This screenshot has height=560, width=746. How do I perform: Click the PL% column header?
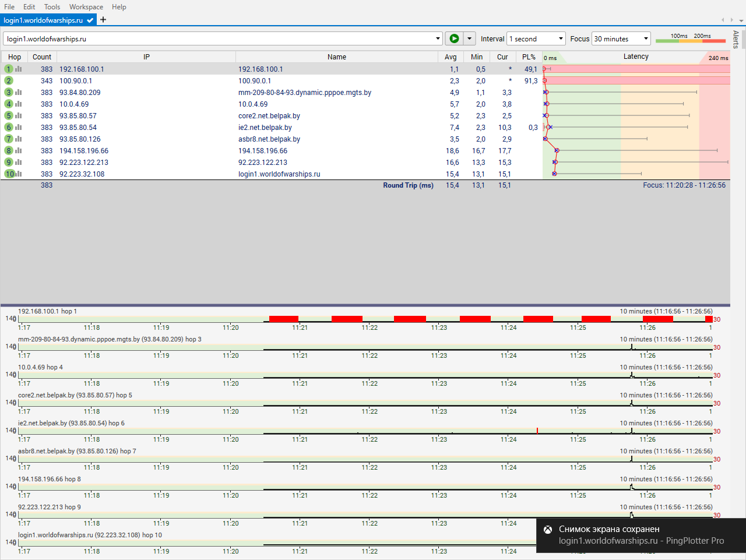(529, 57)
